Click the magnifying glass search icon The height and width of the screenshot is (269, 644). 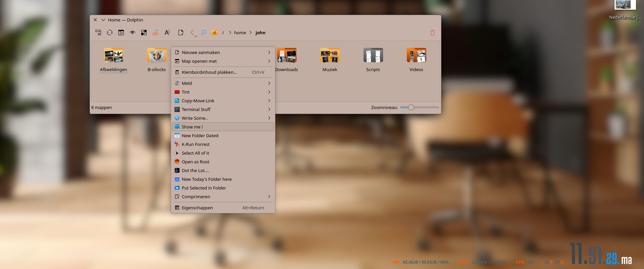pyautogui.click(x=204, y=33)
